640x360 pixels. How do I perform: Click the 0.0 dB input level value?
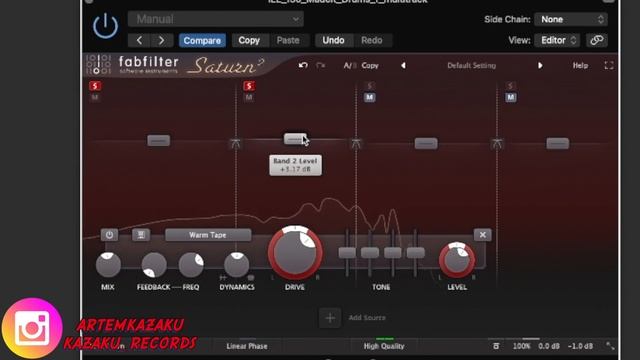pos(549,346)
